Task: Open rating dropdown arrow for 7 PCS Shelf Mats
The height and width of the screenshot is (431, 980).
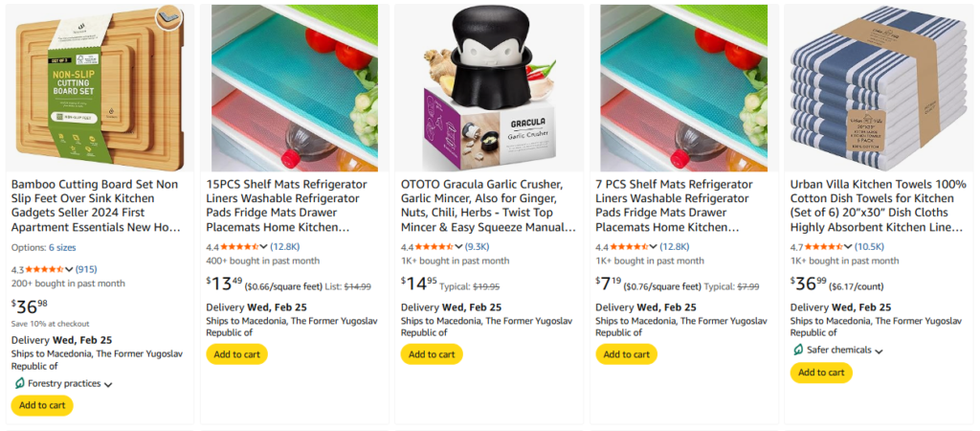Action: coord(653,246)
